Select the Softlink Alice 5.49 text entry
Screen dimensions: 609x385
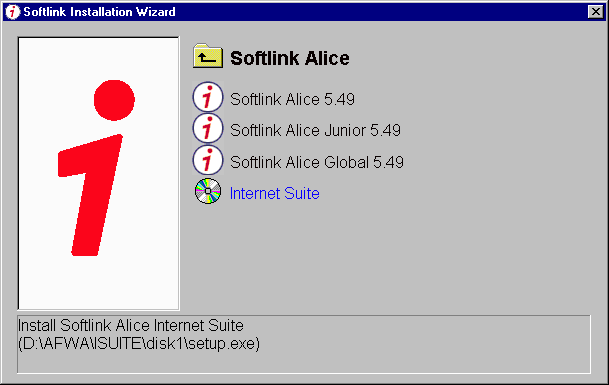(292, 99)
